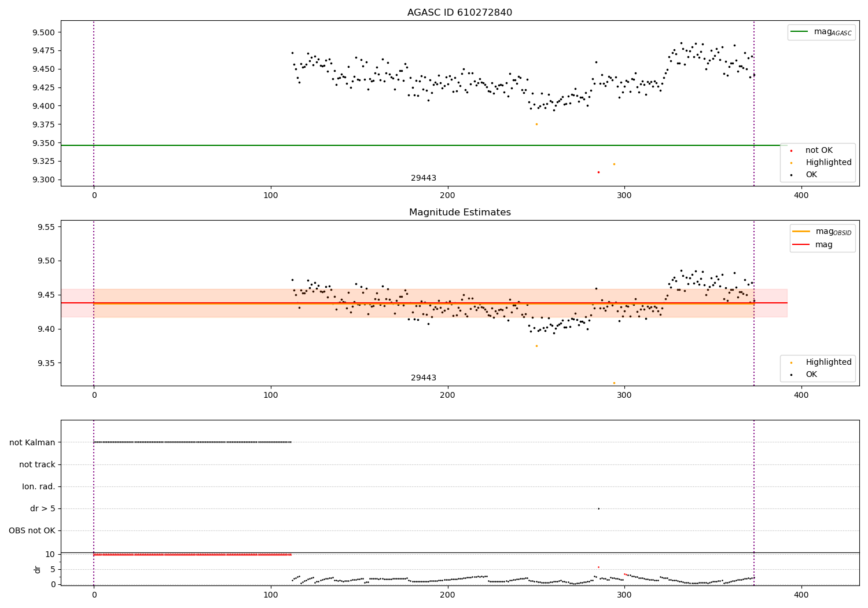Click the 9.35 tick label in the middle plot

(x=46, y=363)
